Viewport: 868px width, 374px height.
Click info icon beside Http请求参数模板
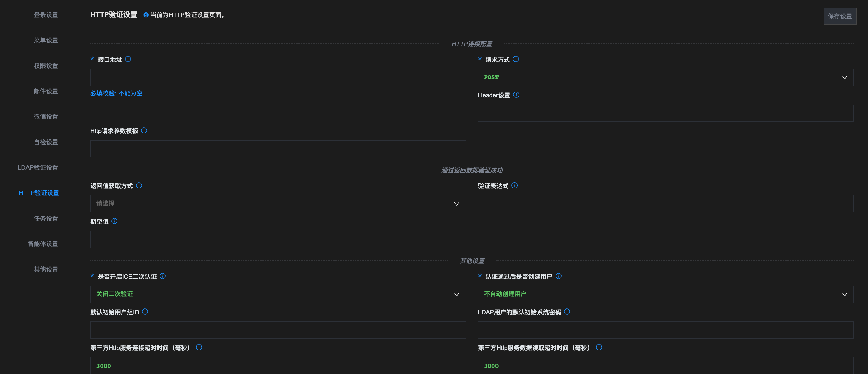[x=144, y=130]
